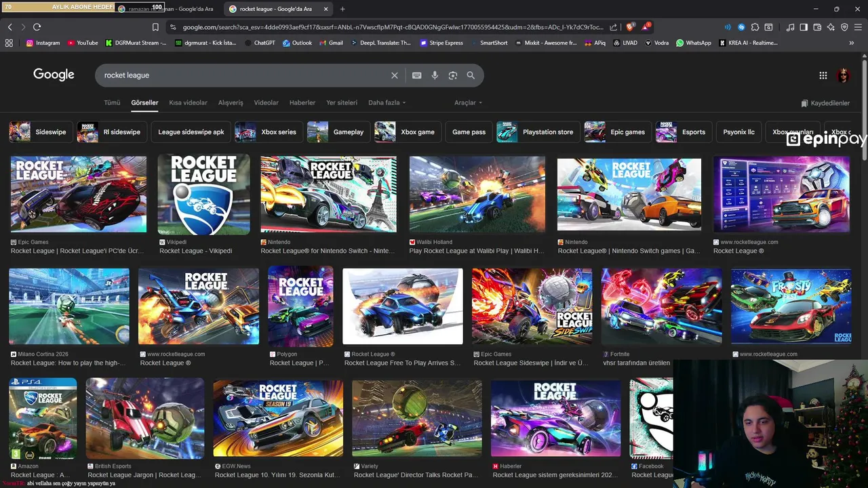This screenshot has width=868, height=488.
Task: Open the Outlook bookmark
Action: [x=298, y=43]
